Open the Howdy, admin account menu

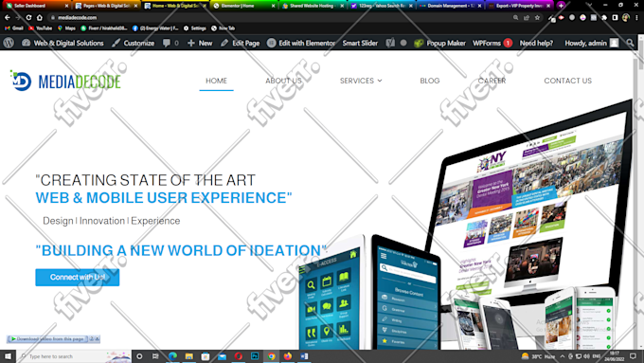591,43
